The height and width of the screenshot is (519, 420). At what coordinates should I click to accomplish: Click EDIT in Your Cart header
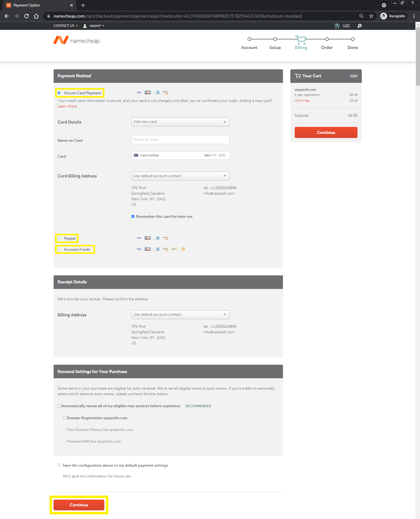pyautogui.click(x=354, y=76)
